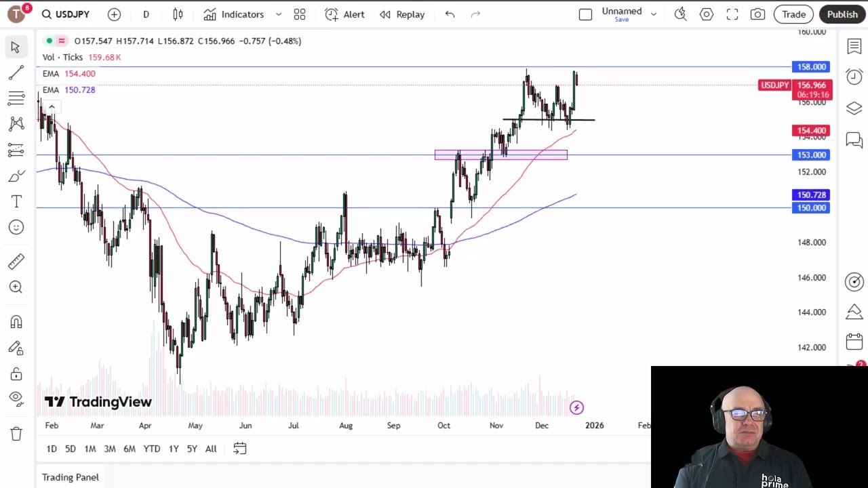Open the go-to-date calendar icon
The width and height of the screenshot is (868, 488).
point(239,449)
